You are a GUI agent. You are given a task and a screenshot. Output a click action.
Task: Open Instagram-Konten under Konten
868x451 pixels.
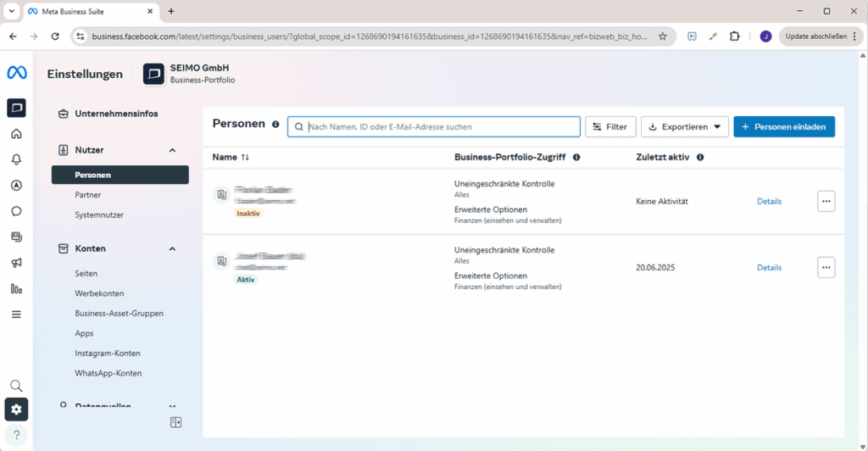pyautogui.click(x=108, y=353)
